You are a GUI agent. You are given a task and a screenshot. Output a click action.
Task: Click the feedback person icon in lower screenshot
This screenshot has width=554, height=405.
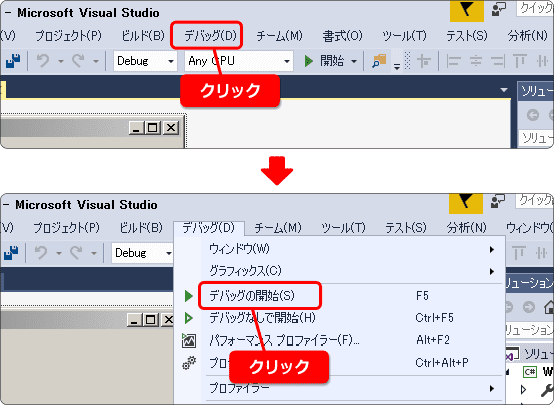click(498, 201)
